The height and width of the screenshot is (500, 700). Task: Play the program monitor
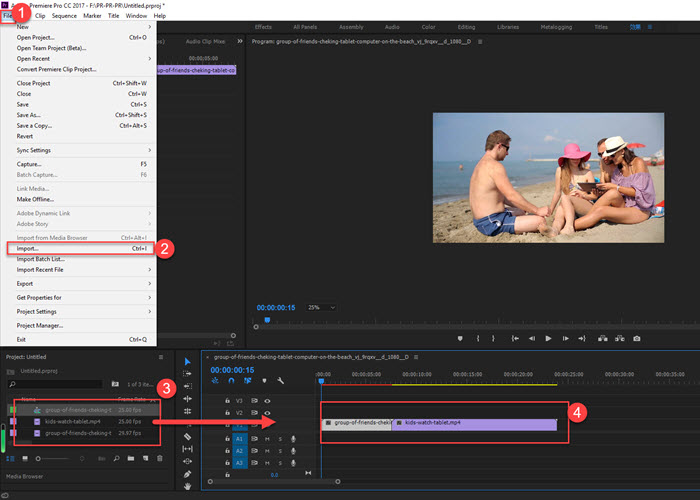click(548, 338)
